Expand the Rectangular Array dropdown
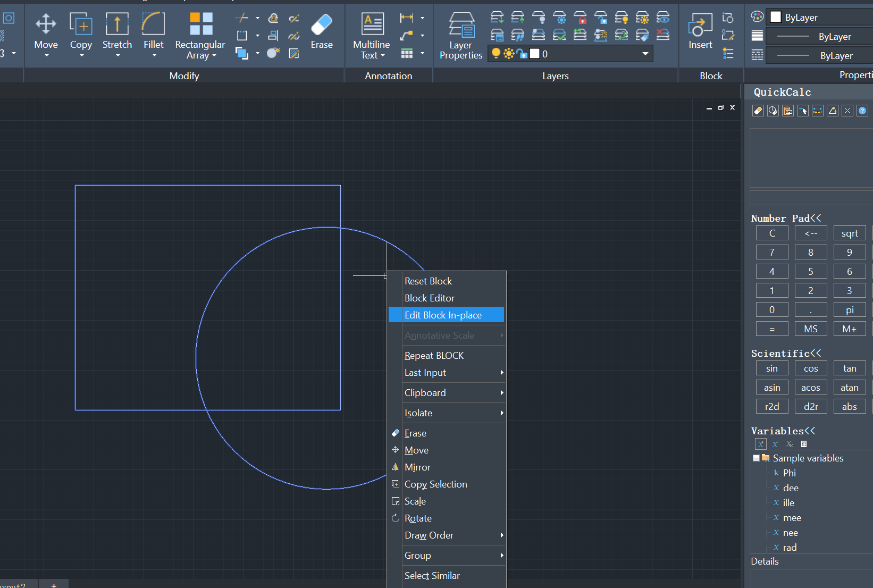This screenshot has height=588, width=873. pyautogui.click(x=214, y=56)
